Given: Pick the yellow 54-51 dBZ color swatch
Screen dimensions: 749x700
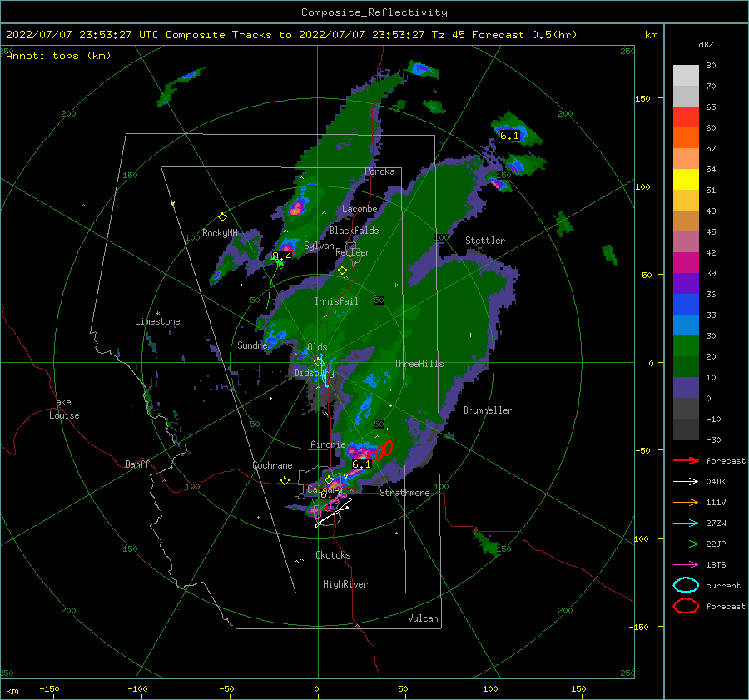Looking at the screenshot, I should (x=686, y=180).
